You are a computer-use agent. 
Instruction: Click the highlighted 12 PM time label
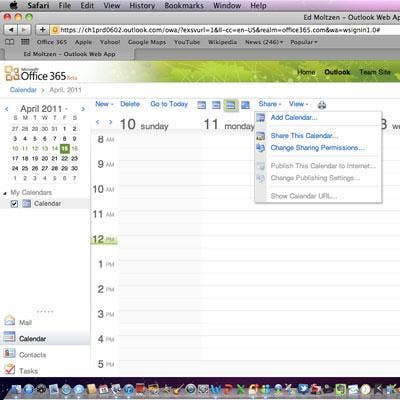click(x=104, y=239)
